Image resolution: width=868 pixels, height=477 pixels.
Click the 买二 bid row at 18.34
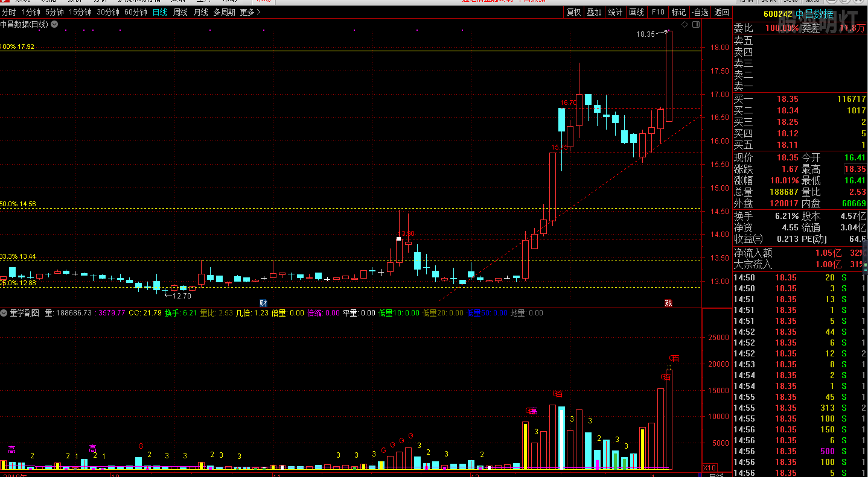(800, 110)
